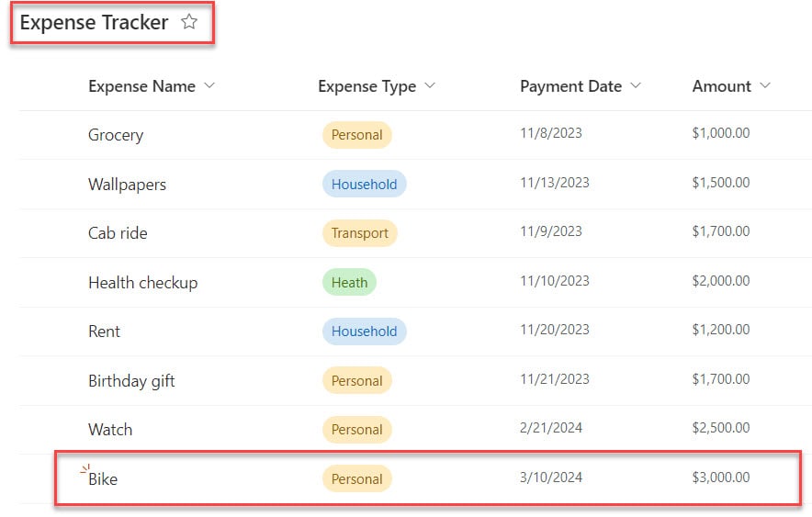
Task: Select the 11/8/2023 payment date cell
Action: tap(551, 133)
